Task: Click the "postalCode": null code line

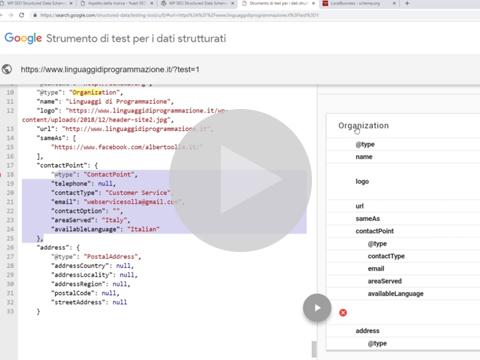Action: point(85,293)
